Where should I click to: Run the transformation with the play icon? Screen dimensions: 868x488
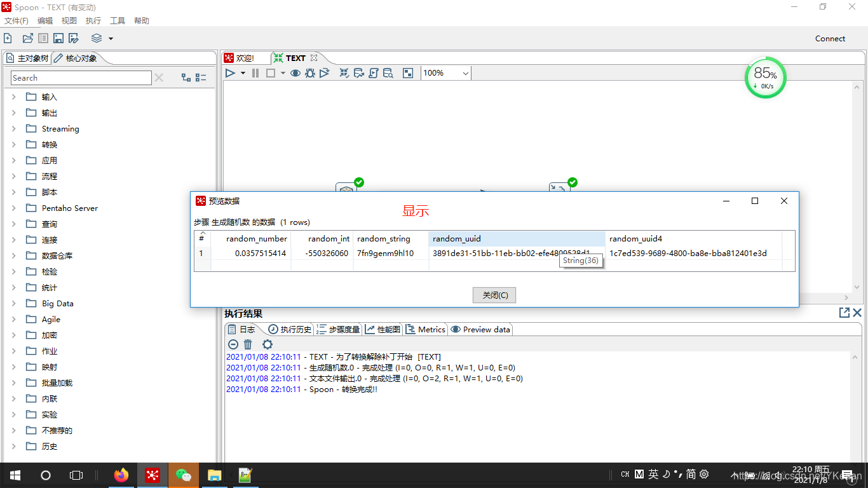(x=230, y=73)
